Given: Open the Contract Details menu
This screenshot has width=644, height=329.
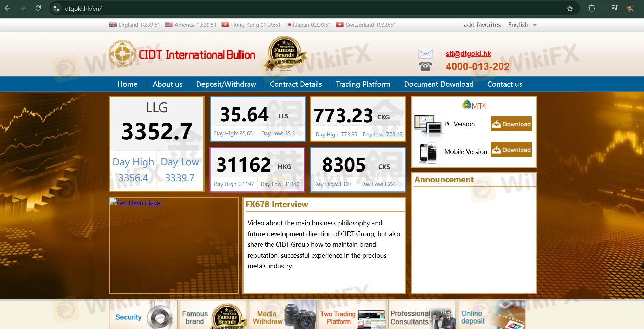Looking at the screenshot, I should pyautogui.click(x=296, y=84).
